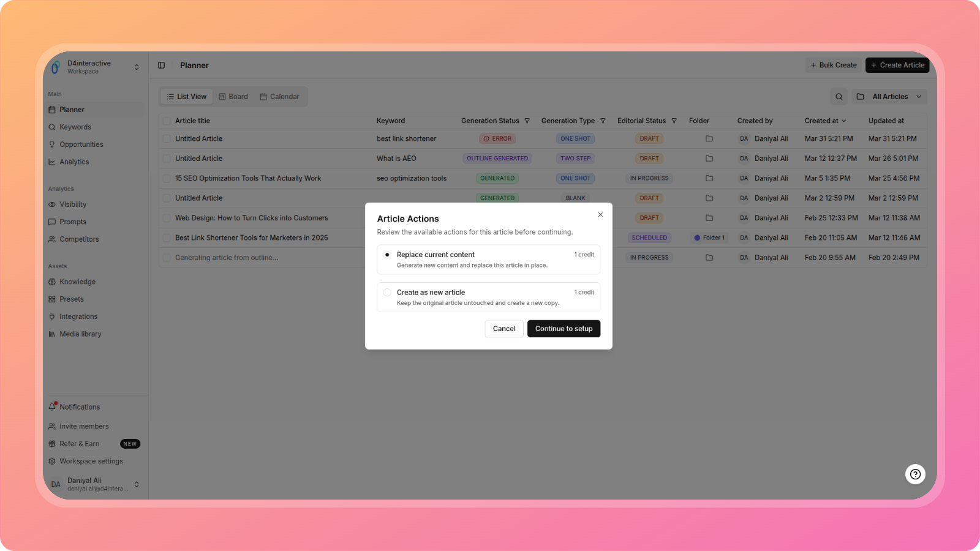Switch to the Board view tab

pos(233,97)
